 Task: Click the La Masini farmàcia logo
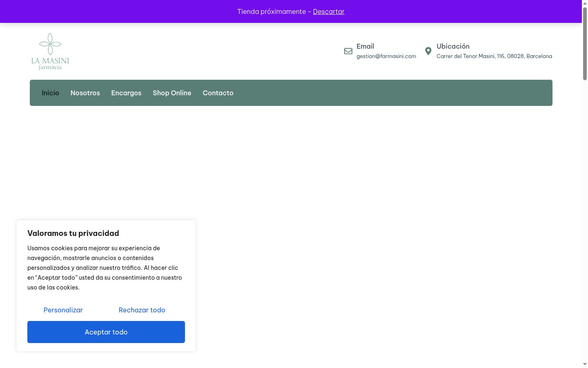(50, 52)
